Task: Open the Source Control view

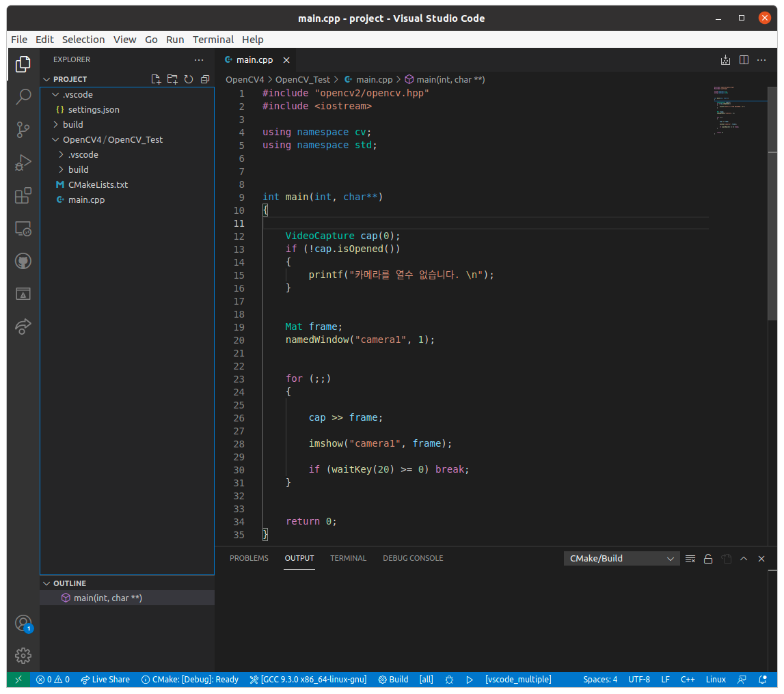Action: 23,129
